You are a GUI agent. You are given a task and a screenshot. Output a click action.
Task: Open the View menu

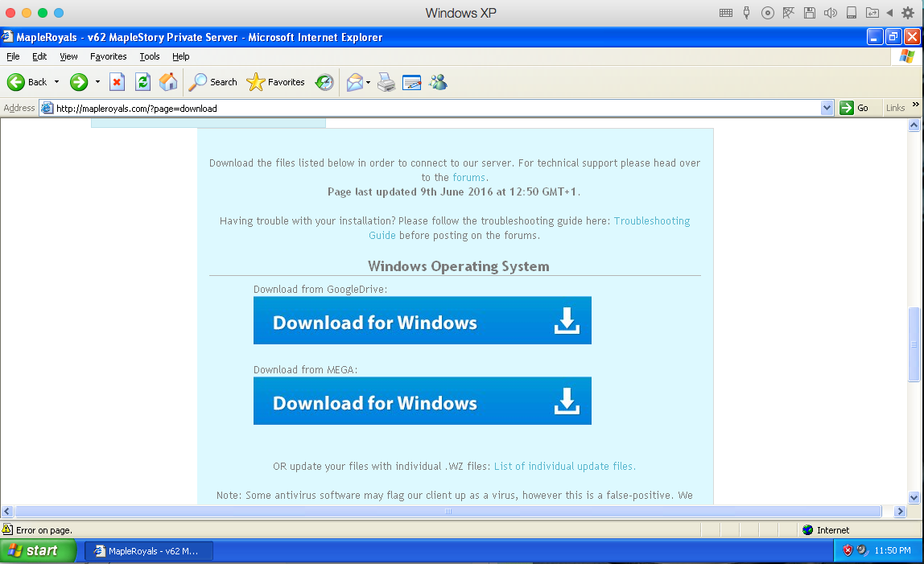point(68,56)
